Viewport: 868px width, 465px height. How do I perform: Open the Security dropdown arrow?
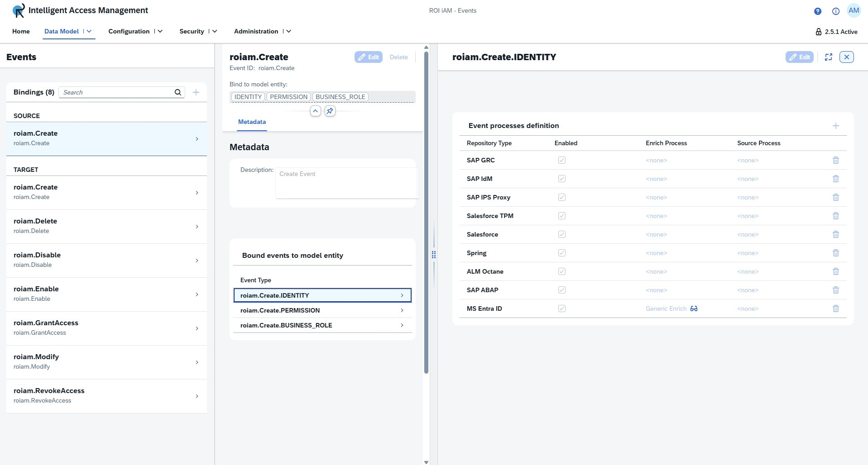(215, 31)
